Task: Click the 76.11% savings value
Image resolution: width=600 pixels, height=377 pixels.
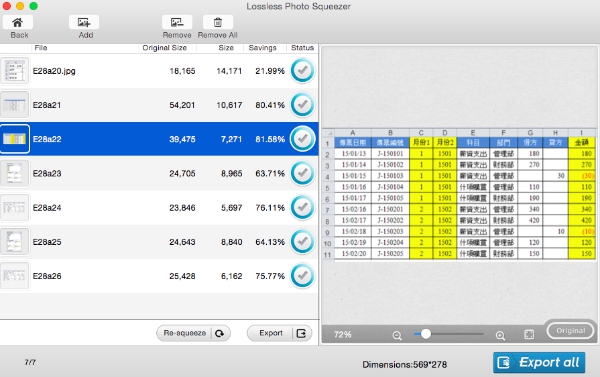Action: tap(270, 207)
